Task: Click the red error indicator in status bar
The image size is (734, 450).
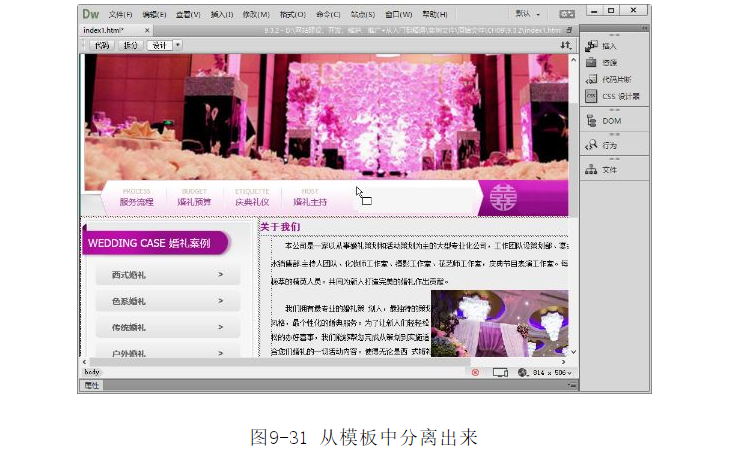Action: (474, 372)
